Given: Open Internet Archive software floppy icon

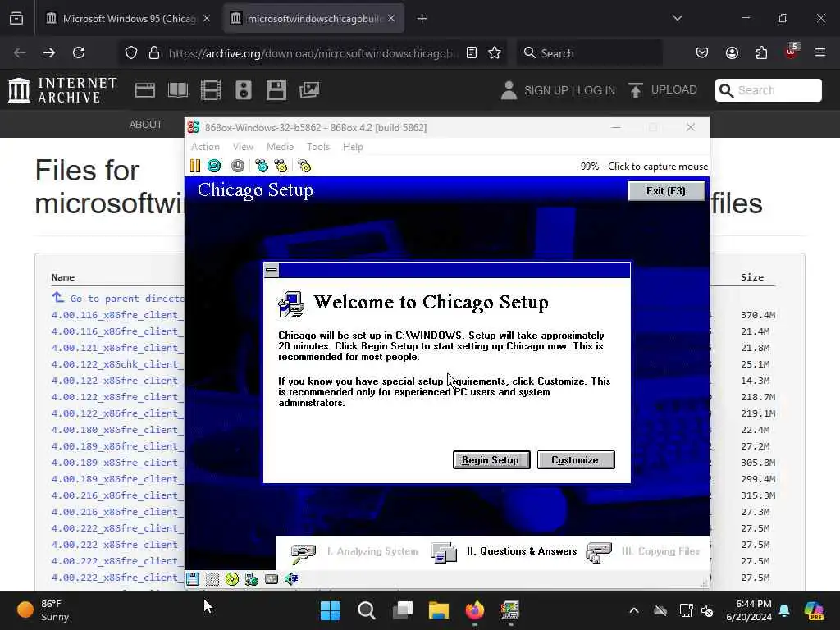Looking at the screenshot, I should pos(276,90).
